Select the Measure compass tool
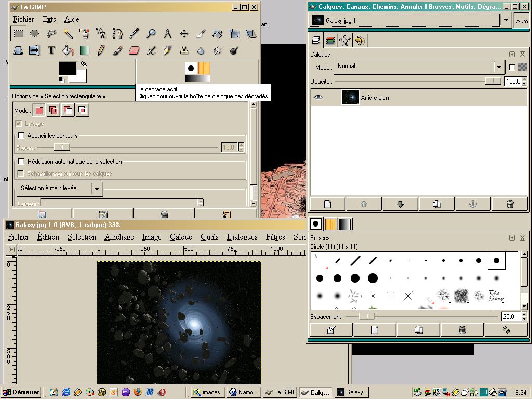This screenshot has height=399, width=532. (x=168, y=34)
